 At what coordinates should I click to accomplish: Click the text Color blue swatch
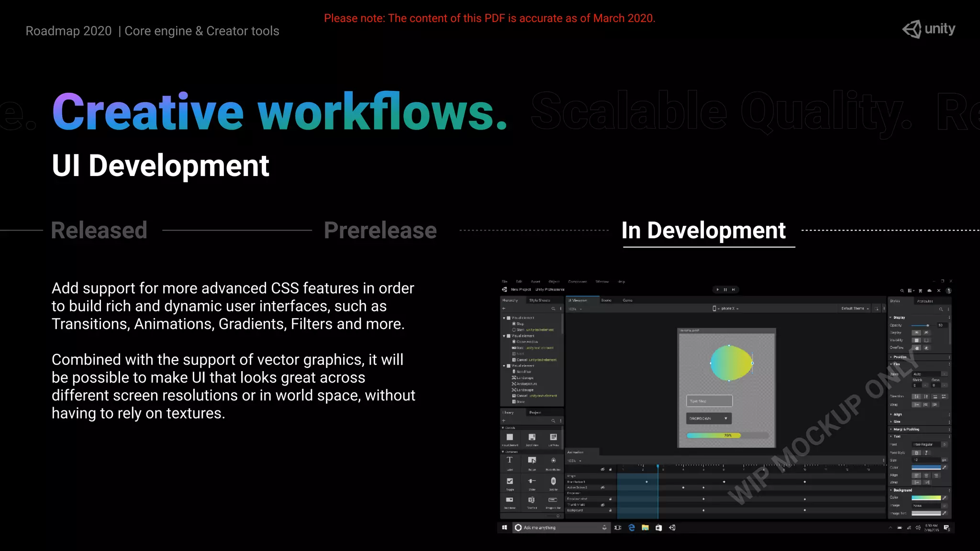tap(926, 467)
